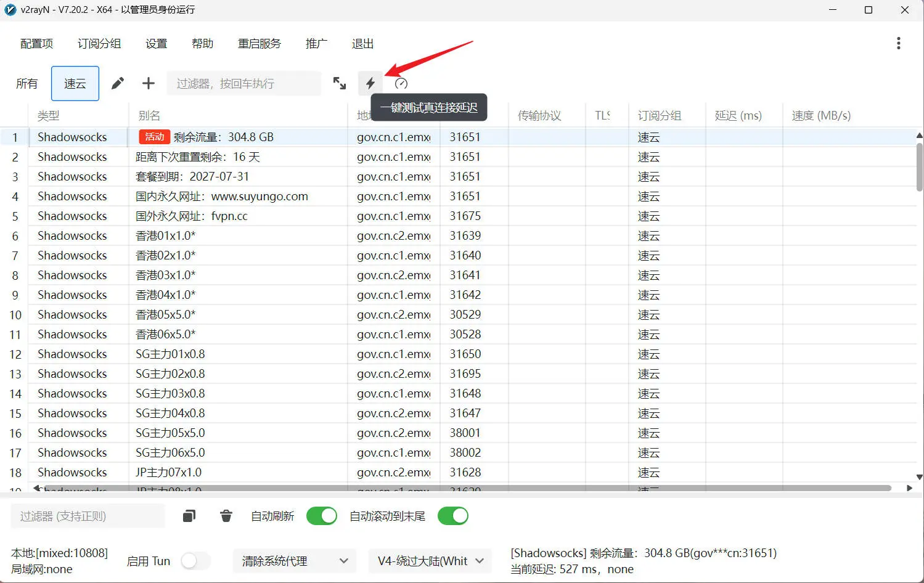Enable the Tun mode switch
The image size is (924, 583).
pos(195,561)
